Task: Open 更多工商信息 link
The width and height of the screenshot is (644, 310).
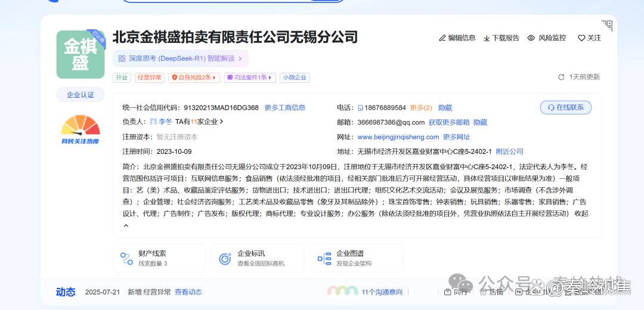Action: pos(284,107)
